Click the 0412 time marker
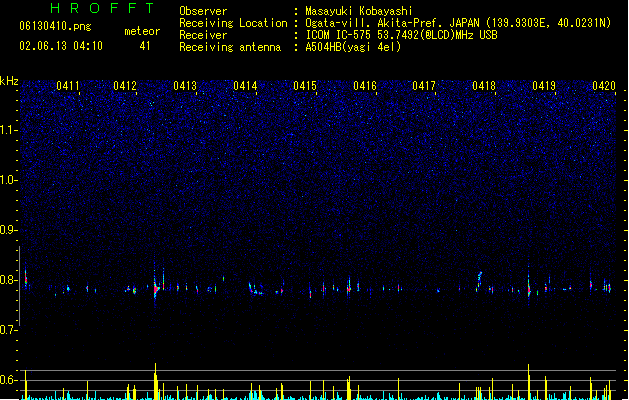Image resolution: width=629 pixels, height=400 pixels. 125,86
